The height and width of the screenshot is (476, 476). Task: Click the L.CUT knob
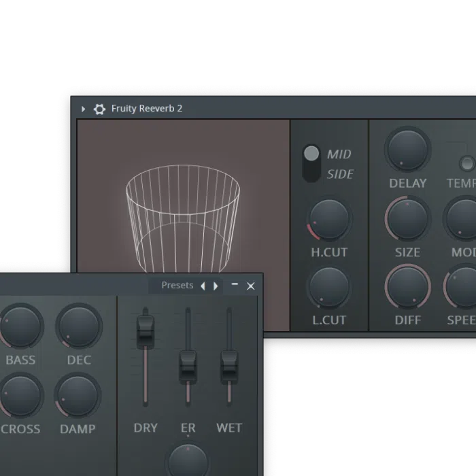[x=329, y=287]
